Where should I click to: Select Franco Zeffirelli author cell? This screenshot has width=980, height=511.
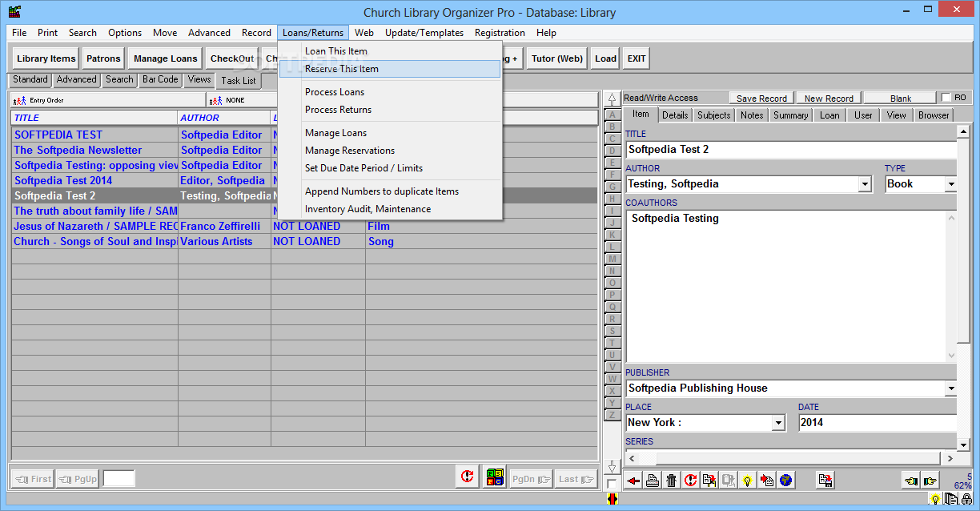pyautogui.click(x=225, y=226)
